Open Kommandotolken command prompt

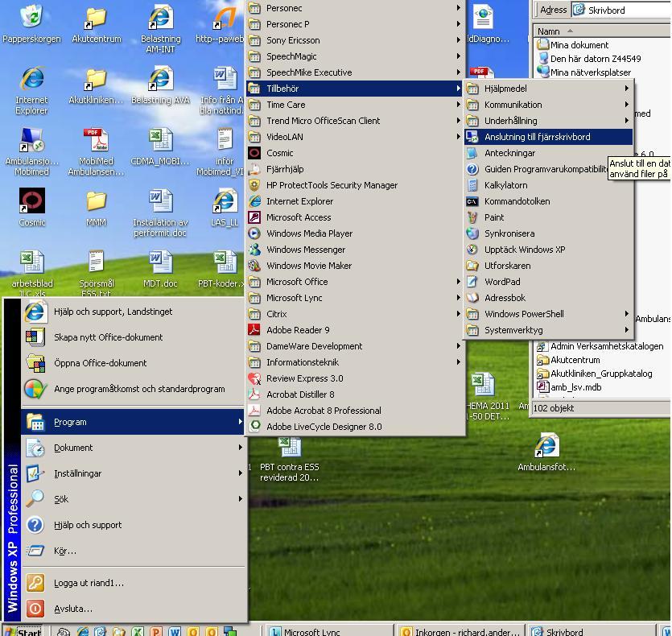coord(548,201)
